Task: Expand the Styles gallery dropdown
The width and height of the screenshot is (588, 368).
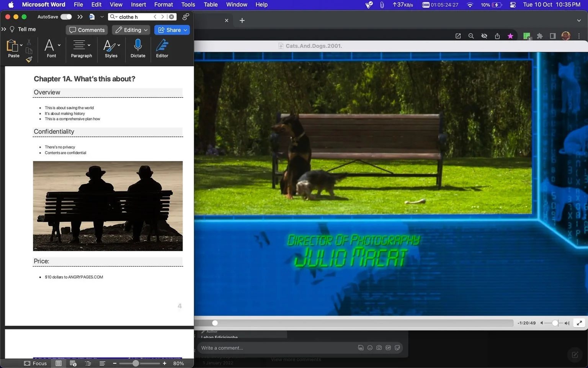Action: [x=119, y=45]
